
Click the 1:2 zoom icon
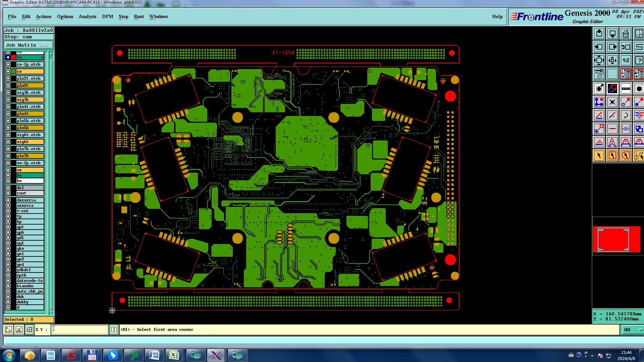point(626,61)
